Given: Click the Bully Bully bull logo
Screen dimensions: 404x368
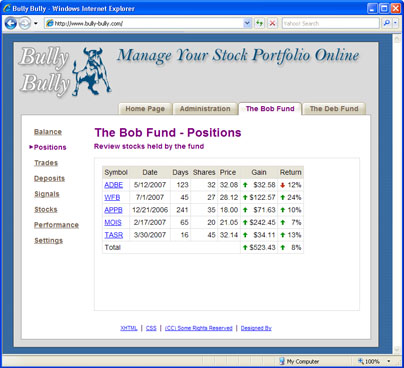Looking at the screenshot, I should click(x=91, y=71).
